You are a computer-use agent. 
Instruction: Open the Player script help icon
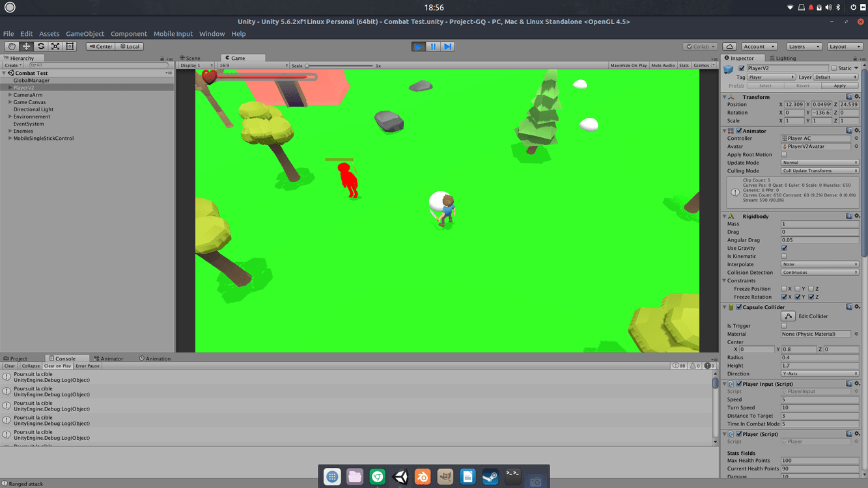[x=849, y=434]
